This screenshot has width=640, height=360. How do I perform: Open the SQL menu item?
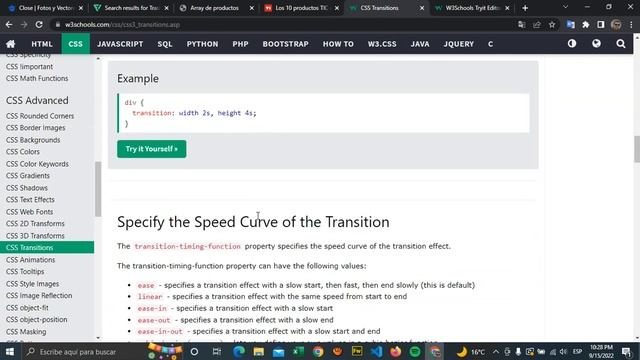pos(165,44)
